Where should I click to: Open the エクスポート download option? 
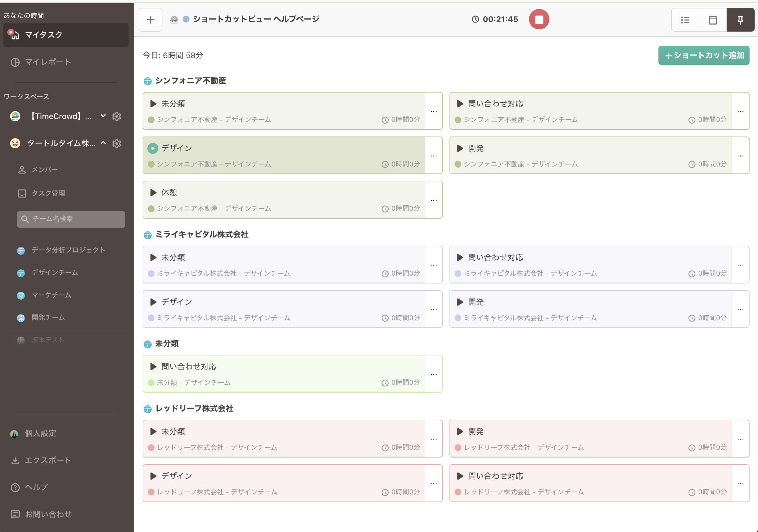pyautogui.click(x=48, y=460)
